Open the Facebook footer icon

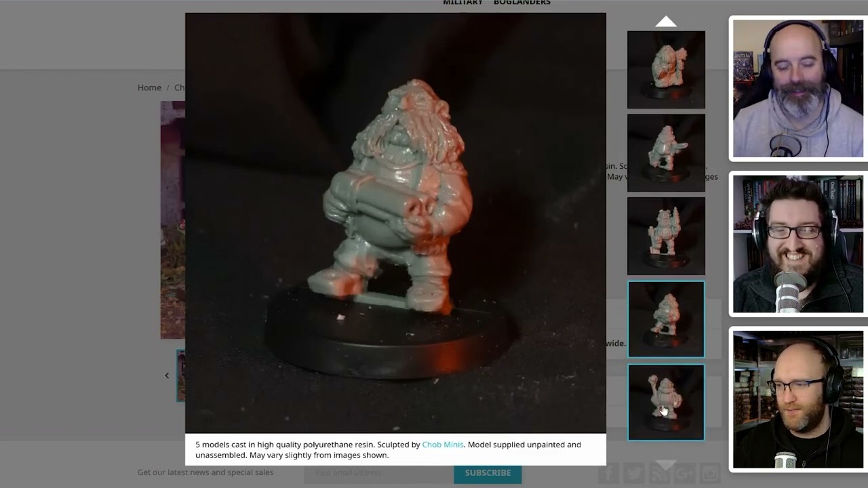tap(608, 474)
